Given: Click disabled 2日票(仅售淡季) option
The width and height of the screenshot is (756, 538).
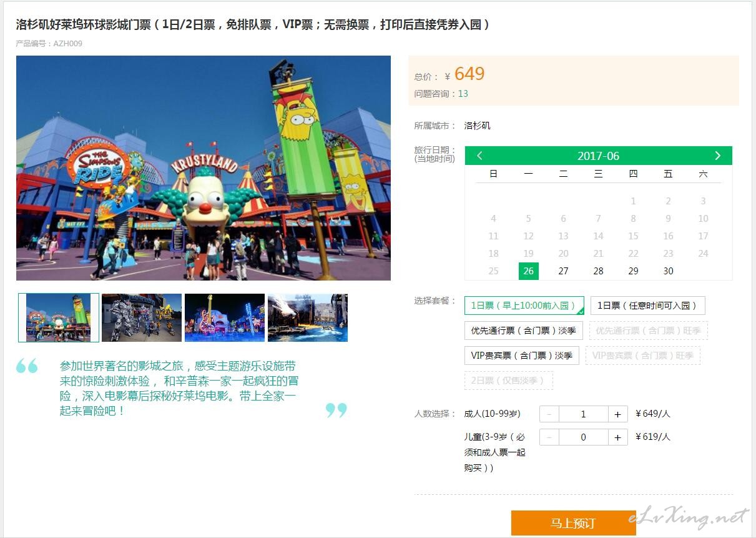Looking at the screenshot, I should pos(509,381).
